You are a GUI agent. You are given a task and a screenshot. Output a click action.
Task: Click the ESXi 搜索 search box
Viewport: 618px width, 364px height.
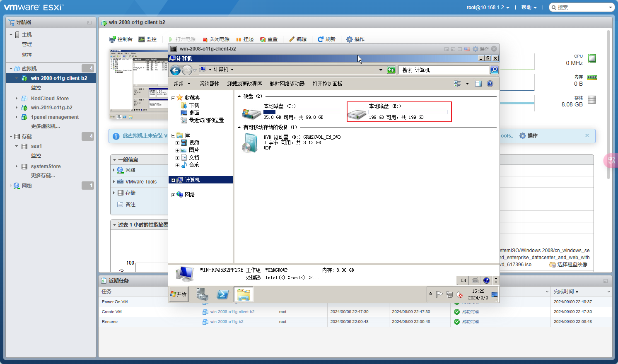pyautogui.click(x=582, y=7)
